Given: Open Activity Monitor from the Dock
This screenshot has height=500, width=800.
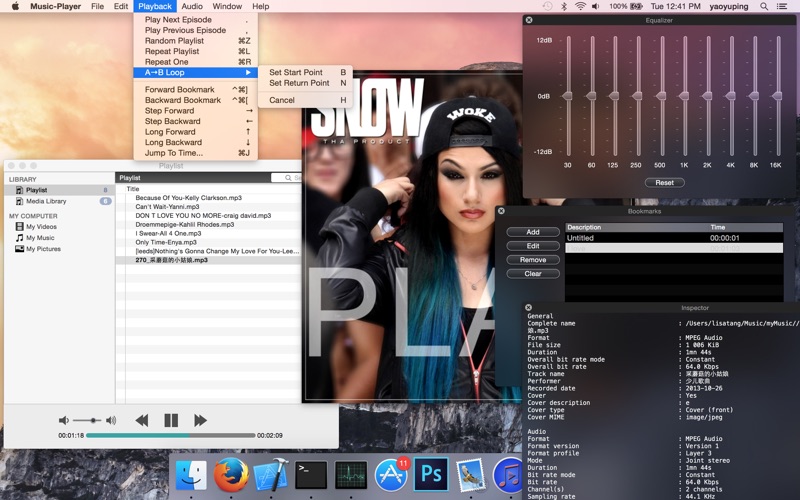Looking at the screenshot, I should [x=351, y=475].
